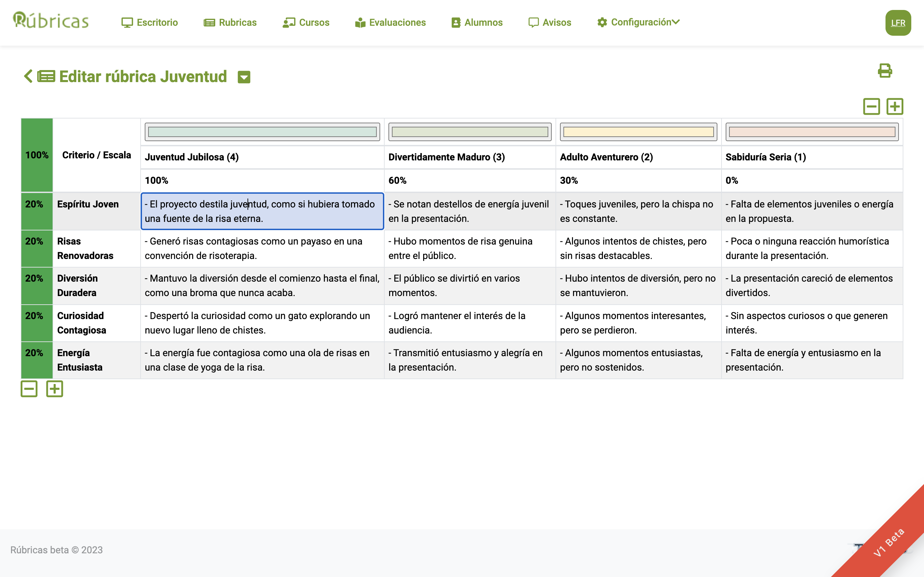This screenshot has width=924, height=577.
Task: Click the print rubric icon
Action: click(x=884, y=71)
